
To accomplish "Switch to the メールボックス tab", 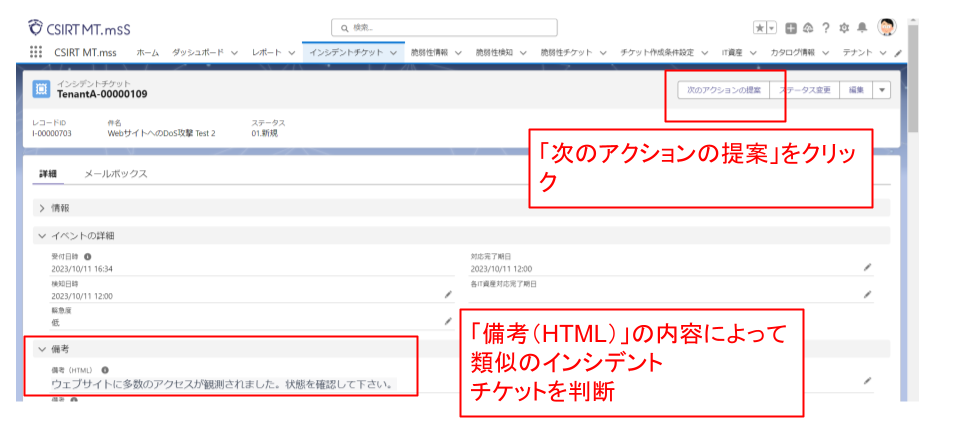I will click(116, 174).
